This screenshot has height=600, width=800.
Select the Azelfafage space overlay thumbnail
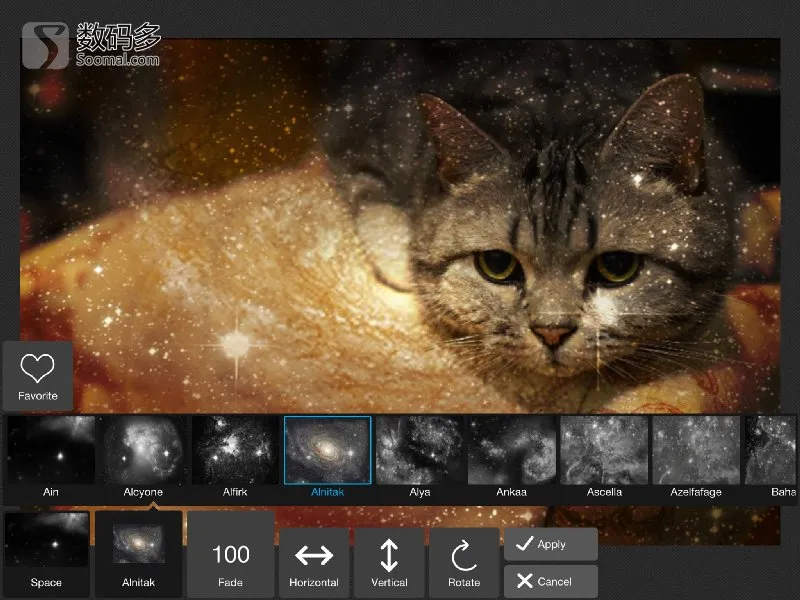[x=696, y=450]
